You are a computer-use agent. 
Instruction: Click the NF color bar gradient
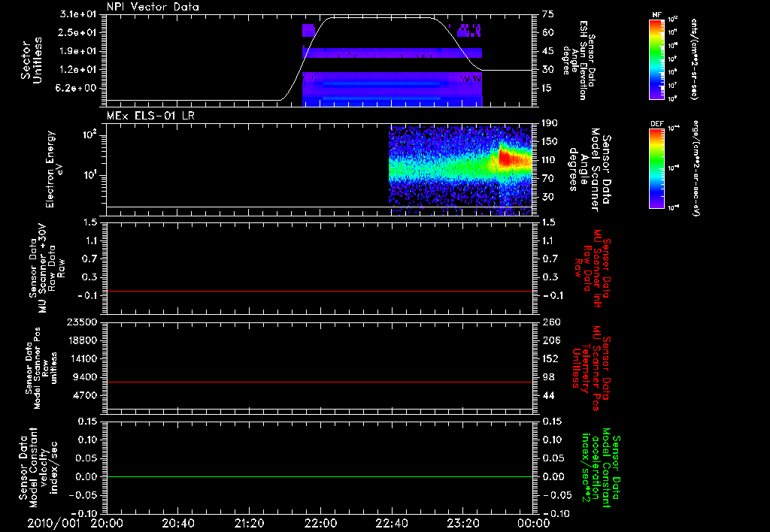pyautogui.click(x=657, y=59)
